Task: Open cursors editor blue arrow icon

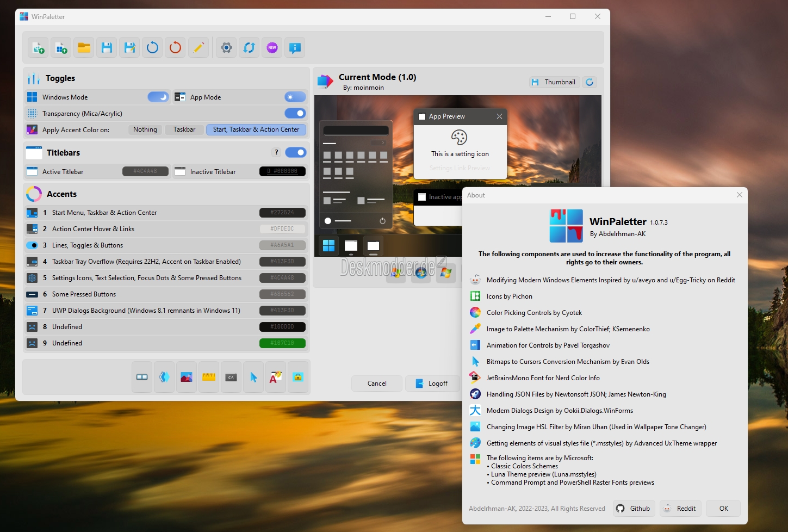Action: pos(253,377)
